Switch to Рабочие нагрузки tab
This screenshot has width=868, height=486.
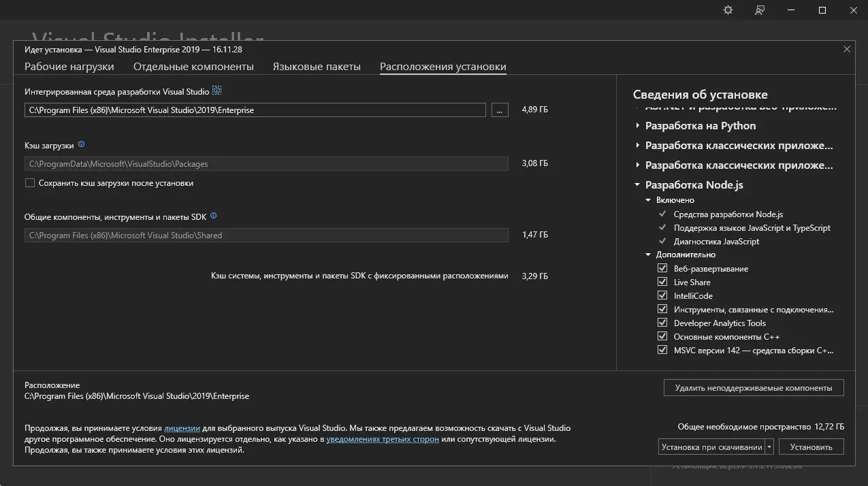click(69, 67)
